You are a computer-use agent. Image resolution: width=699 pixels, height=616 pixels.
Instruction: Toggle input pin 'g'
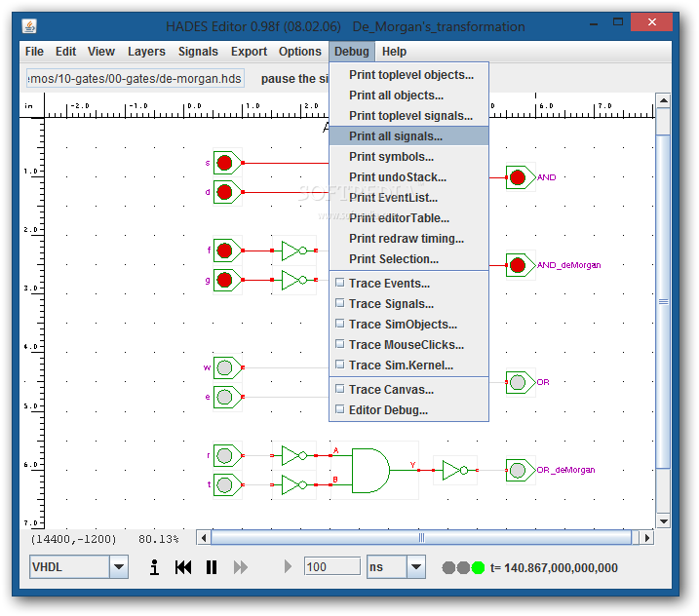click(224, 280)
